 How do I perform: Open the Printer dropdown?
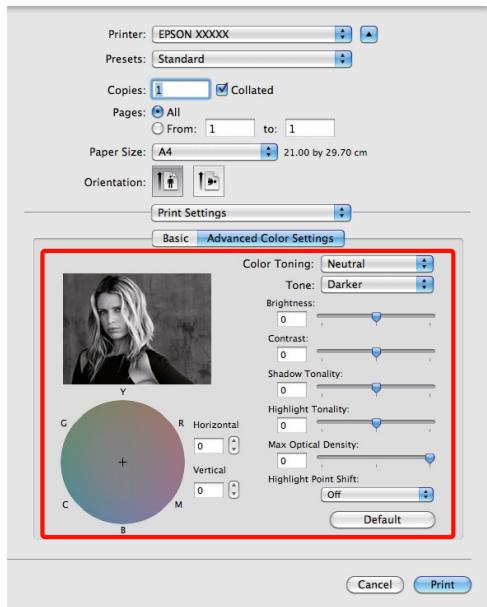(252, 34)
